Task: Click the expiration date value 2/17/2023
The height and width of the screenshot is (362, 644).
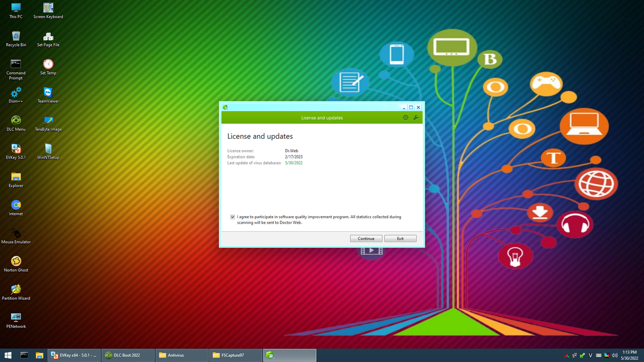Action: click(294, 157)
